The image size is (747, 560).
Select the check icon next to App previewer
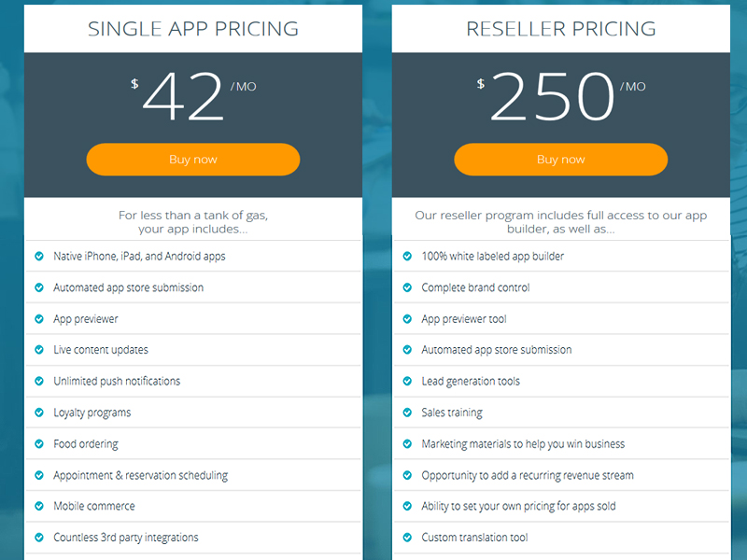[38, 317]
